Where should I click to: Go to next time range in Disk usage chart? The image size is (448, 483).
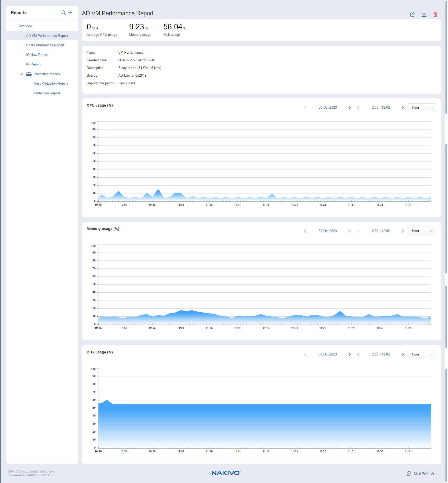coord(403,354)
